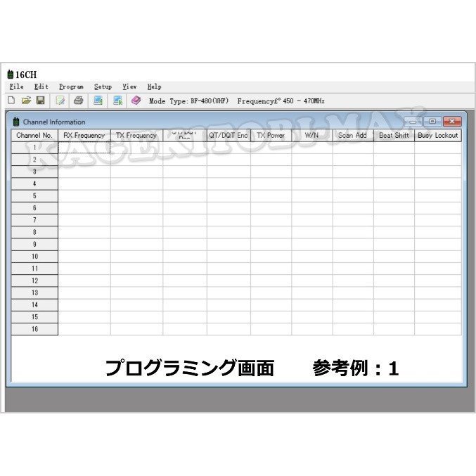This screenshot has height=476, width=476.
Task: Open the Help menu
Action: pos(154,86)
